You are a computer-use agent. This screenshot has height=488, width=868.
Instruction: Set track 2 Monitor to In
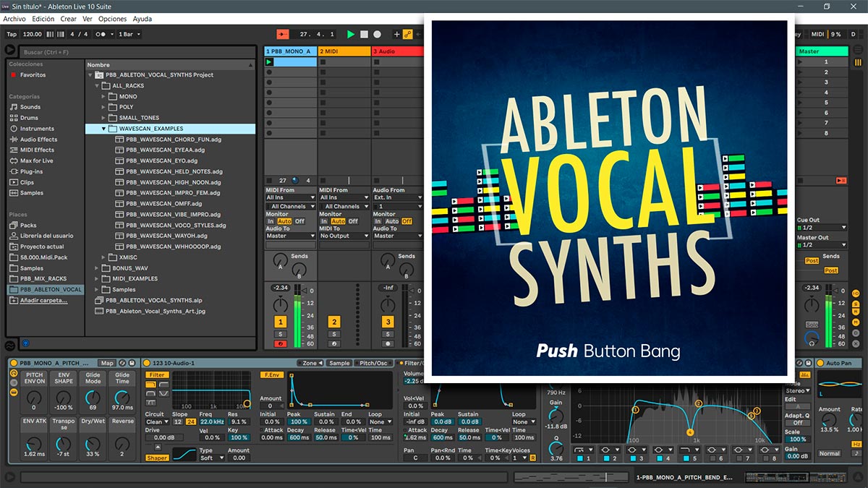325,221
